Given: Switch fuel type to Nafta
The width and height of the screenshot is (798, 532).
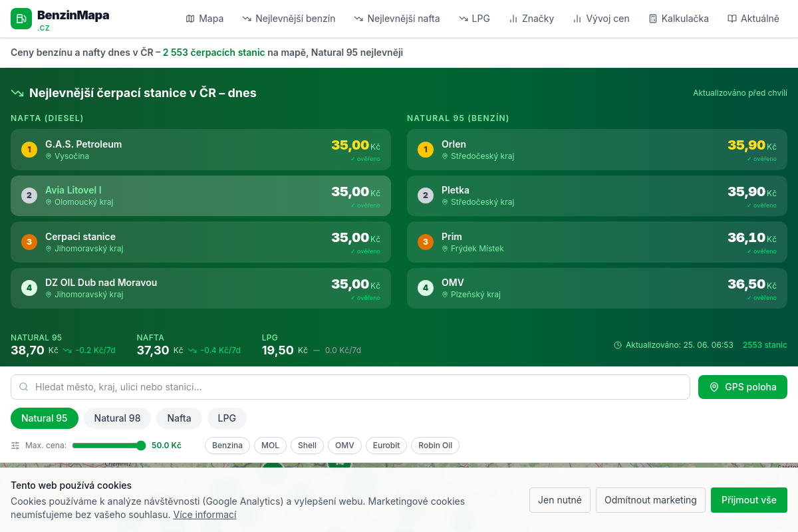Looking at the screenshot, I should (179, 418).
